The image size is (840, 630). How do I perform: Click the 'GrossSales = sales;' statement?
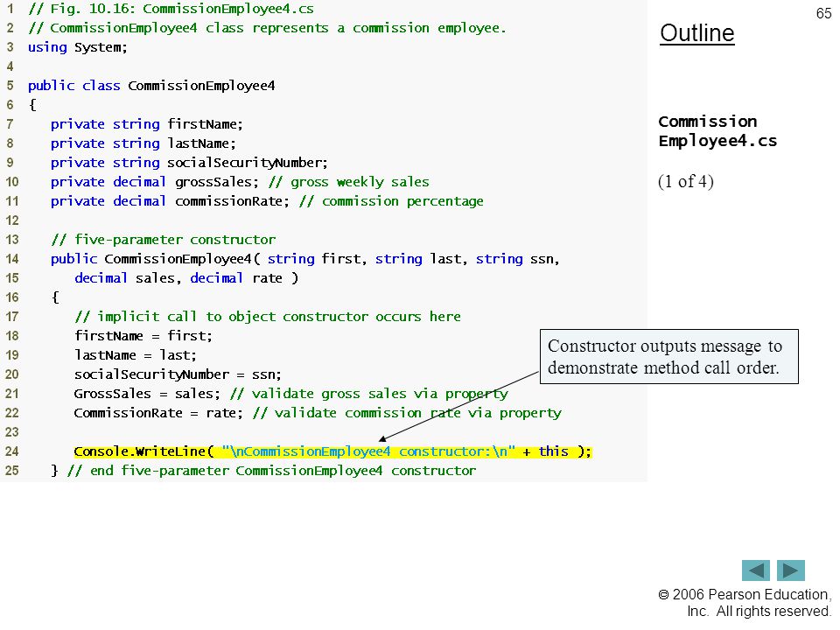point(147,394)
